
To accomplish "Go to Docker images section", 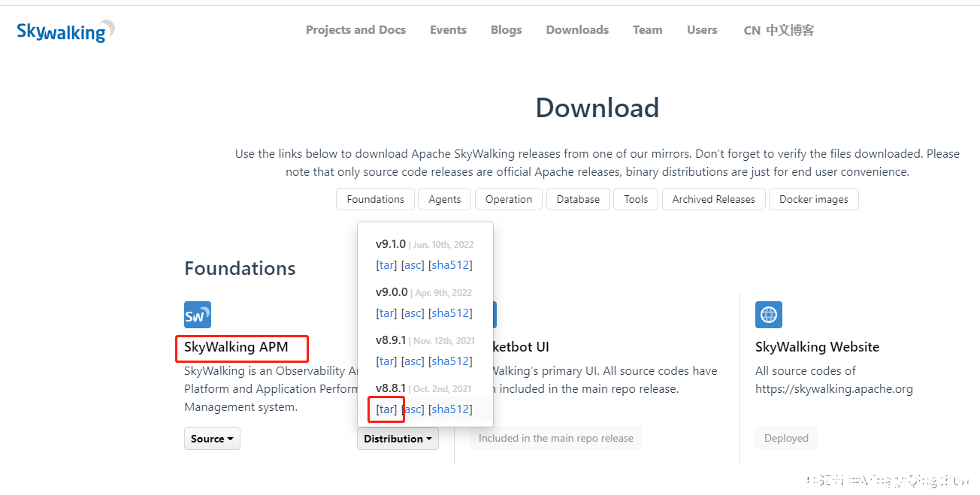I will click(x=814, y=199).
